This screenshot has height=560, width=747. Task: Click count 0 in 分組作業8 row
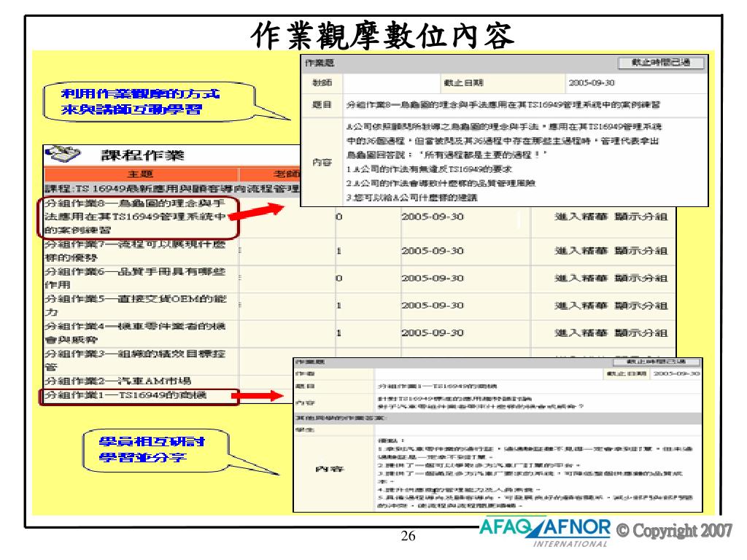point(338,217)
